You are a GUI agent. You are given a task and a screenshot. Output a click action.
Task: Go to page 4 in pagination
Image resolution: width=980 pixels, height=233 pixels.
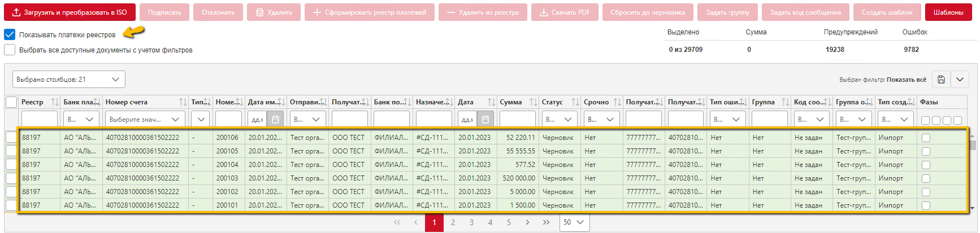point(490,222)
